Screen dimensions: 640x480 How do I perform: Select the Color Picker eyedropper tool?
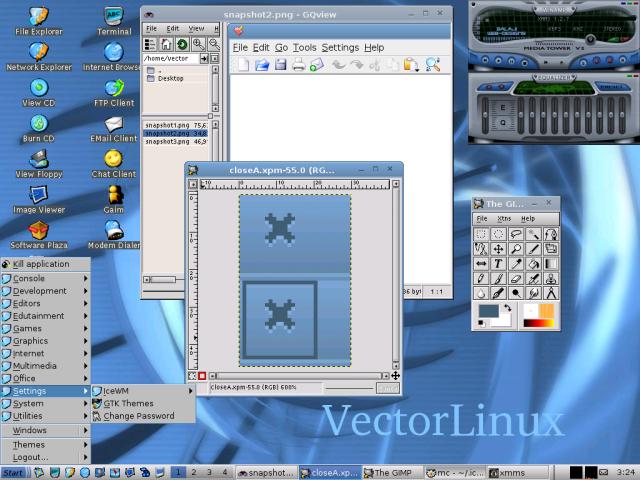click(x=516, y=264)
